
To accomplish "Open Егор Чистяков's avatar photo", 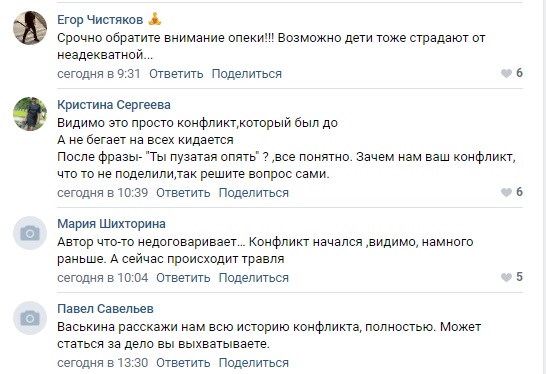I will point(30,28).
